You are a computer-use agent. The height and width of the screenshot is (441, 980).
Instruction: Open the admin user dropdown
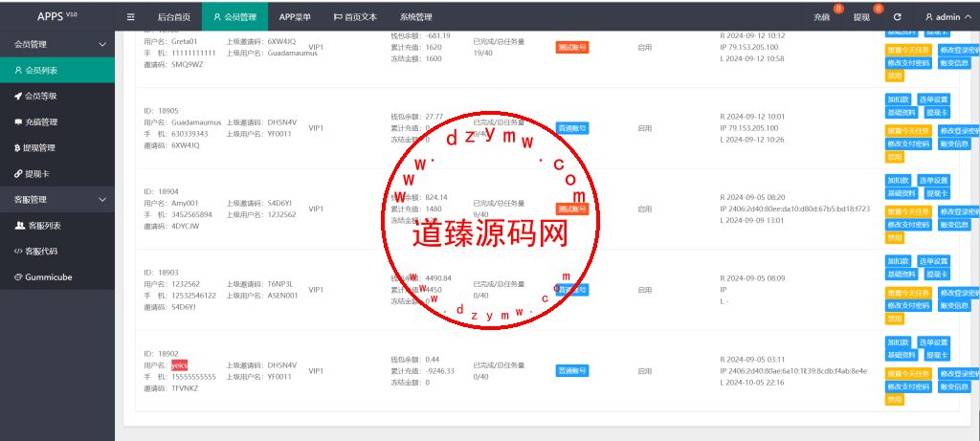pos(948,17)
